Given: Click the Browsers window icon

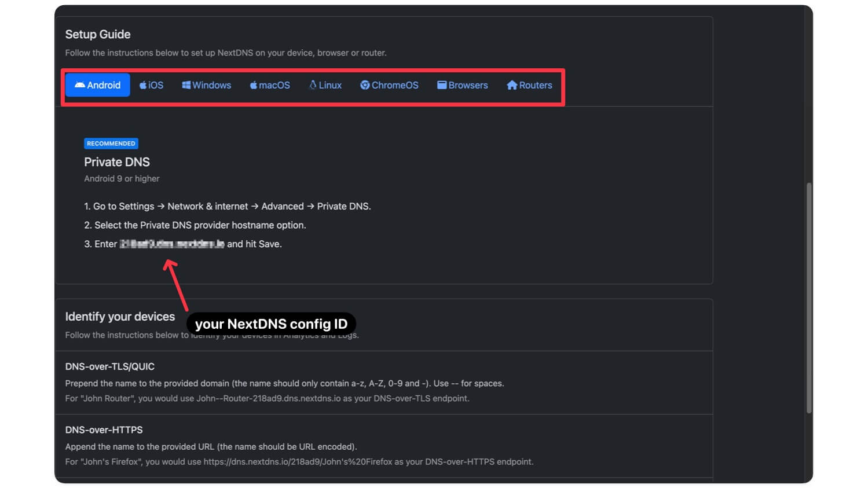Looking at the screenshot, I should point(442,85).
